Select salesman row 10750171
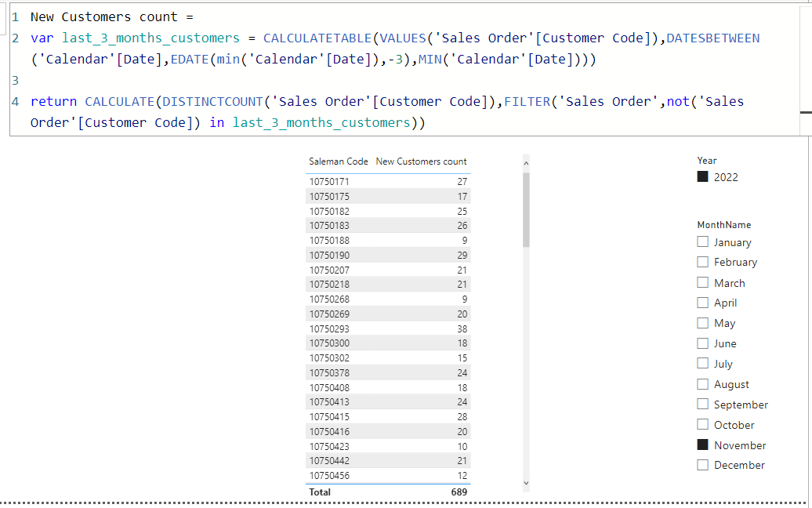The width and height of the screenshot is (812, 508). [388, 182]
